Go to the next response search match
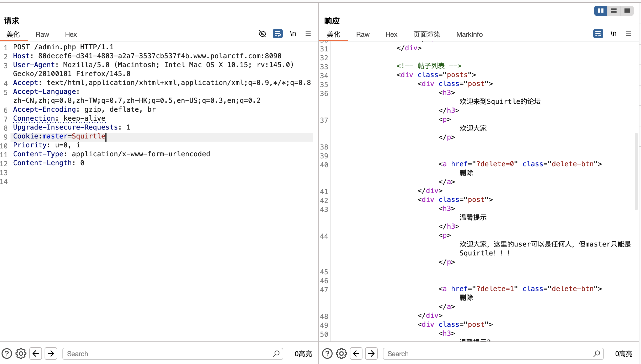The image size is (641, 364). (371, 354)
